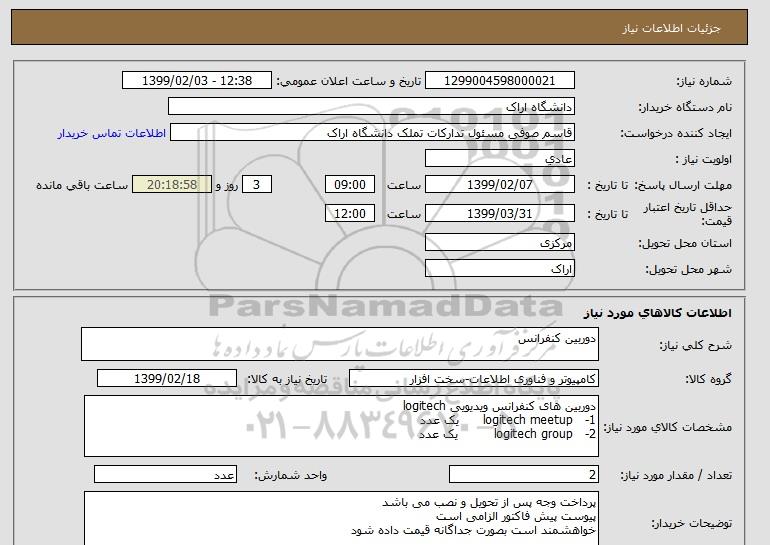Click the buyer organization field دانشگاه اراک

(x=371, y=107)
